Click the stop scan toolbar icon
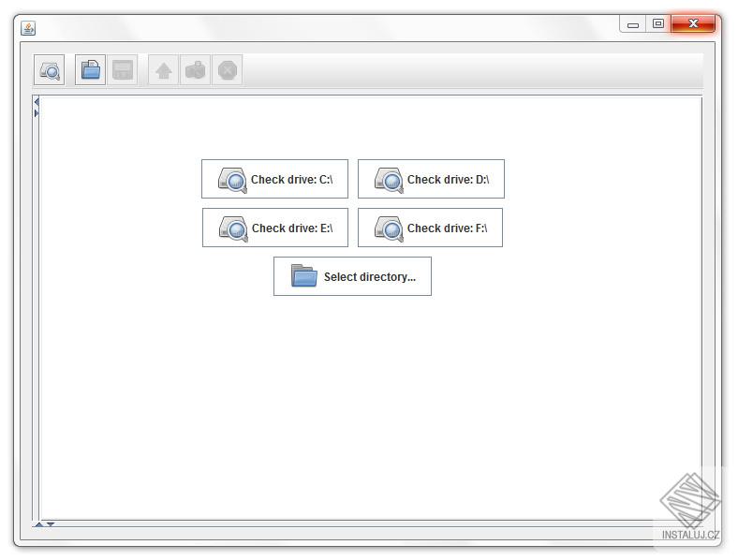The width and height of the screenshot is (738, 560). tap(228, 70)
